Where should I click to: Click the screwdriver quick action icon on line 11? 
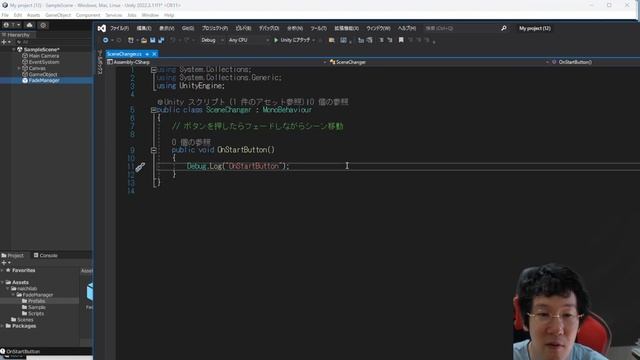(140, 167)
